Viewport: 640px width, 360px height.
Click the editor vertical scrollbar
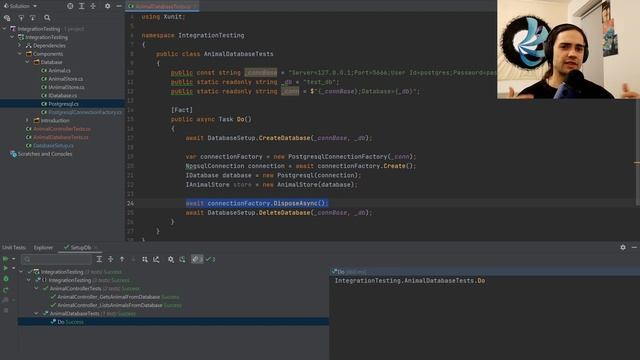(637, 151)
